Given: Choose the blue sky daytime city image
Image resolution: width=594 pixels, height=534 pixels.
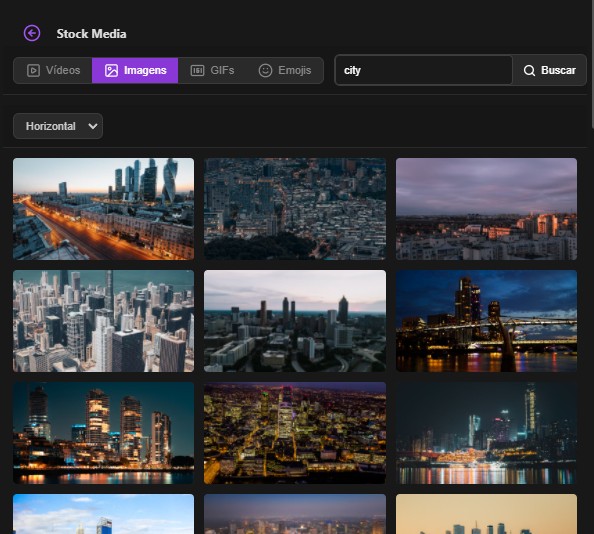Looking at the screenshot, I should [x=103, y=514].
